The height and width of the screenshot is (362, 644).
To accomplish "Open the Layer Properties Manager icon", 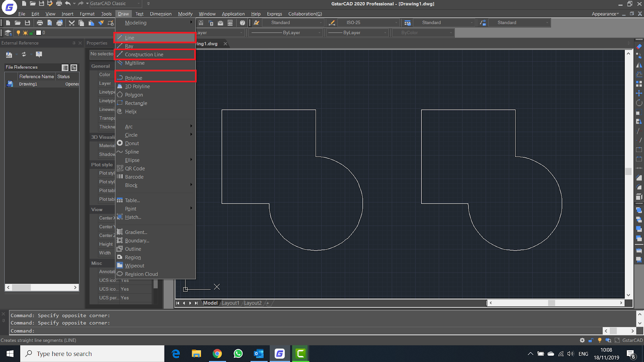I will (7, 33).
